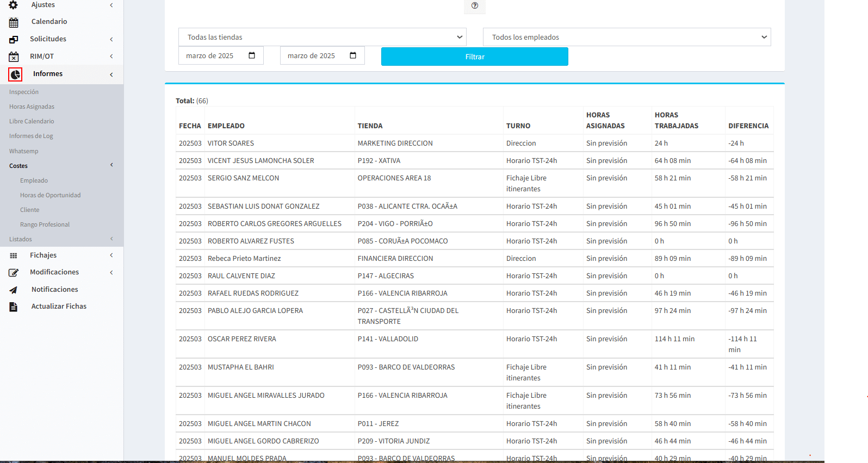
Task: Click the Informes pie chart icon
Action: 15,74
